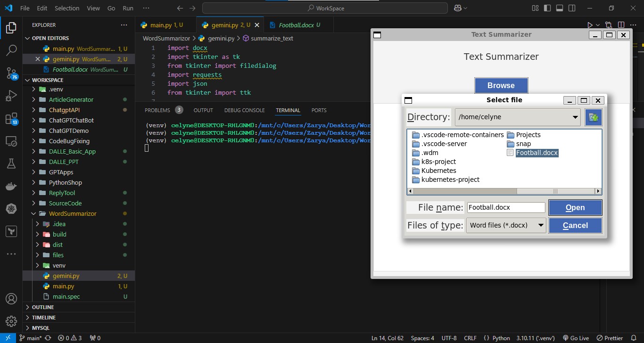644x343 pixels.
Task: Collapse the WordSummarizor folder
Action: [x=73, y=213]
